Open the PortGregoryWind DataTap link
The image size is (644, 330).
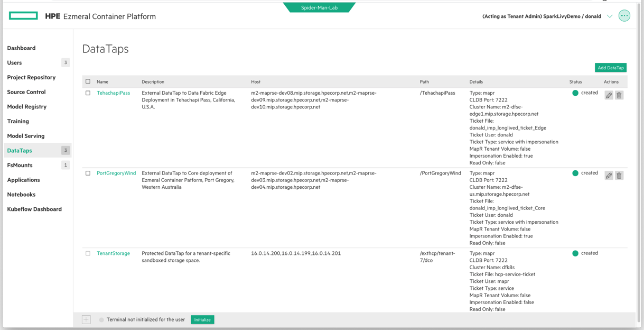tap(116, 173)
